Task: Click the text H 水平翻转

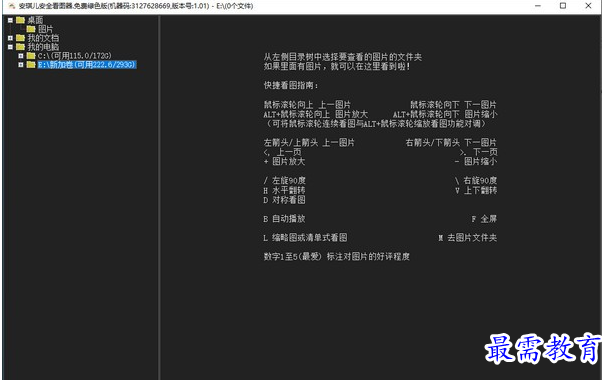Action: [x=284, y=190]
